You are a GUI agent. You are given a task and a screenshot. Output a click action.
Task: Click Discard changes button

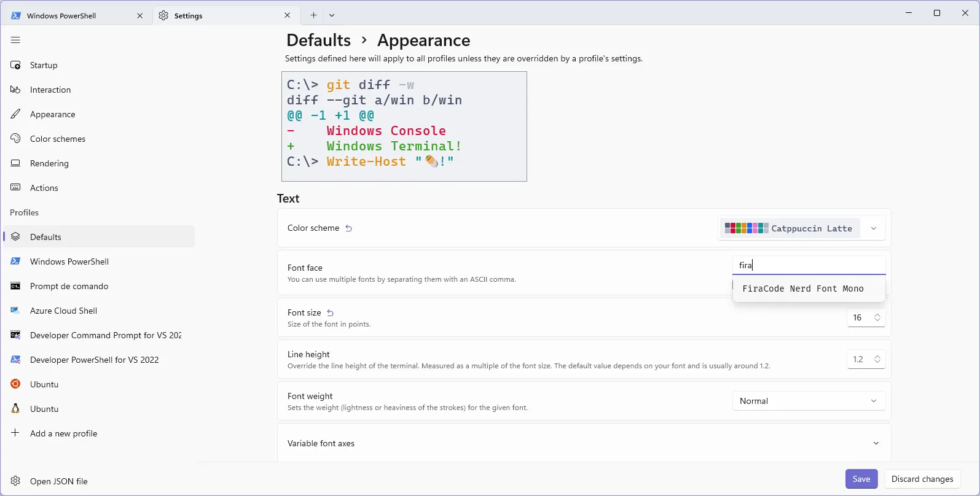coord(922,479)
